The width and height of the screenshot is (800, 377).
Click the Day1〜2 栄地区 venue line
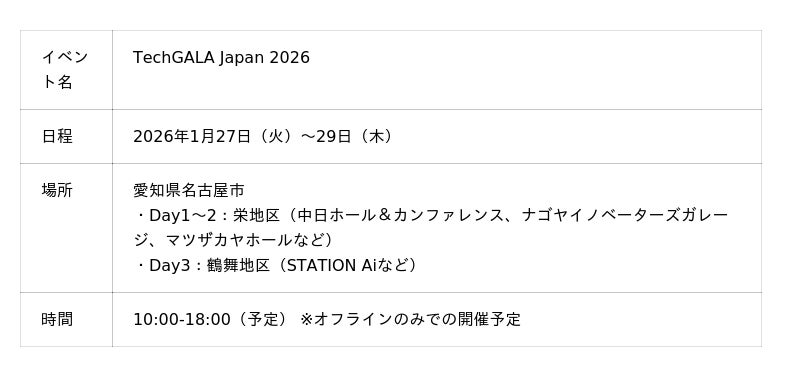(431, 215)
